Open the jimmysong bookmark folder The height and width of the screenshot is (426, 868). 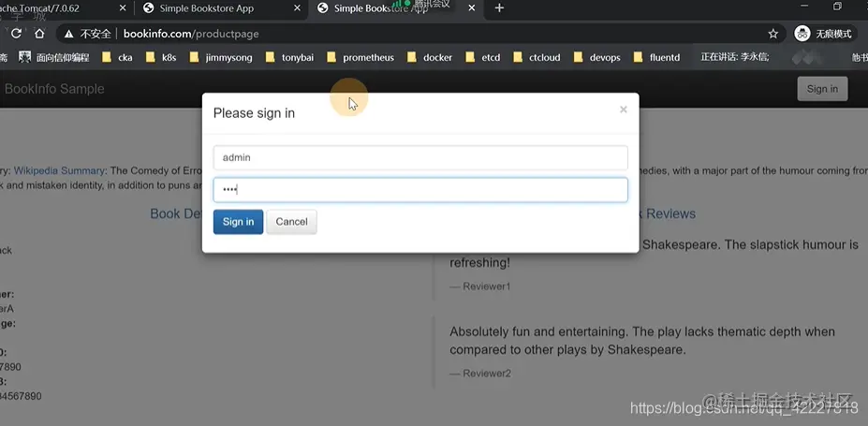221,57
